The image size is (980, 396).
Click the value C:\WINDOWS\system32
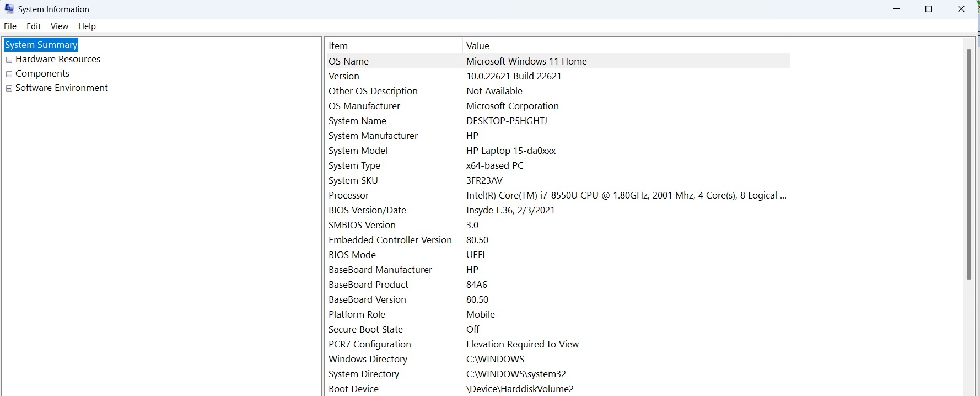point(516,374)
